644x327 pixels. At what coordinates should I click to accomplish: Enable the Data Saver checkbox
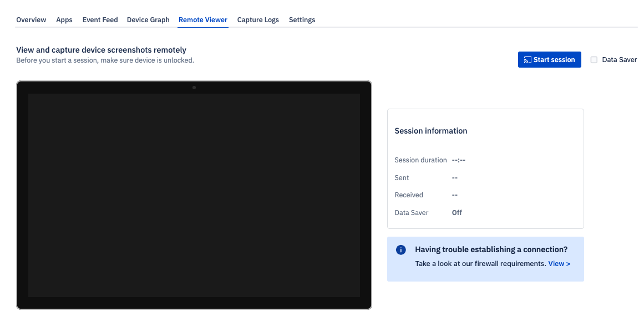[x=594, y=59]
